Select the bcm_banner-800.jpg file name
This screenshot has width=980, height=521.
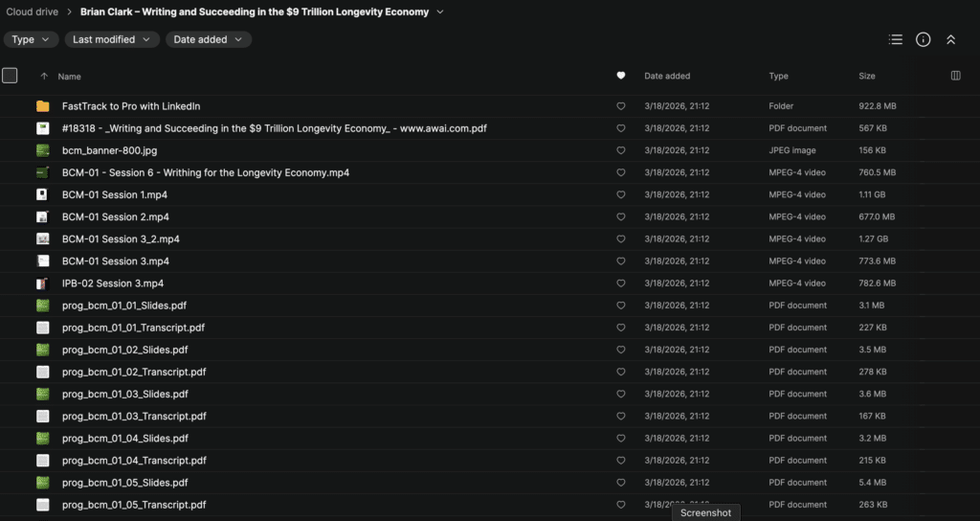point(109,150)
